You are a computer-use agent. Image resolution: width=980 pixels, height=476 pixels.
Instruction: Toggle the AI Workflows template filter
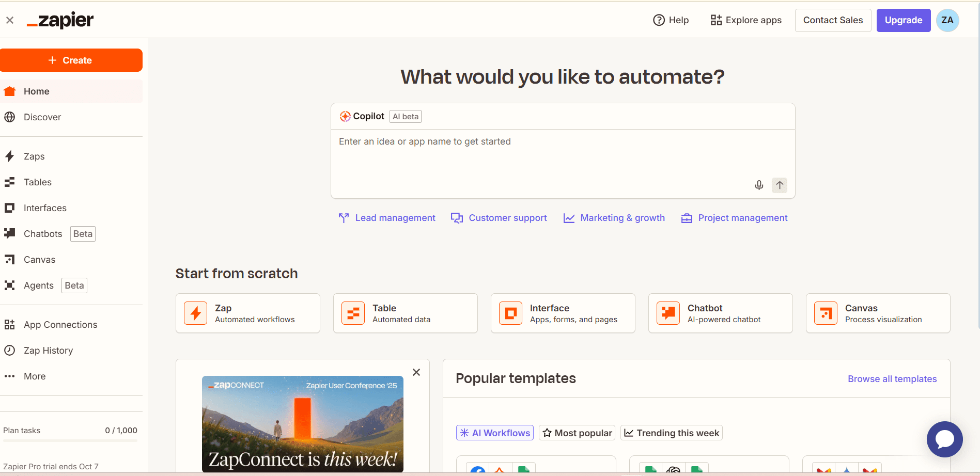(494, 433)
